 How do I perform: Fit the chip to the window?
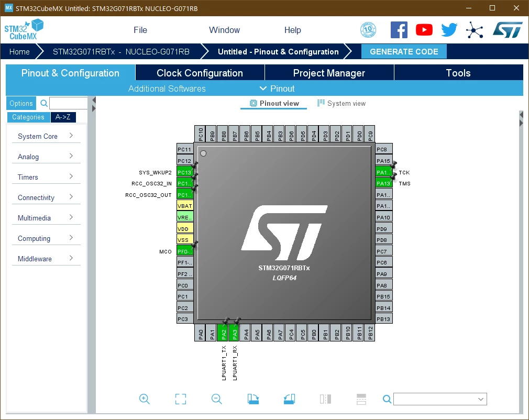coord(181,399)
